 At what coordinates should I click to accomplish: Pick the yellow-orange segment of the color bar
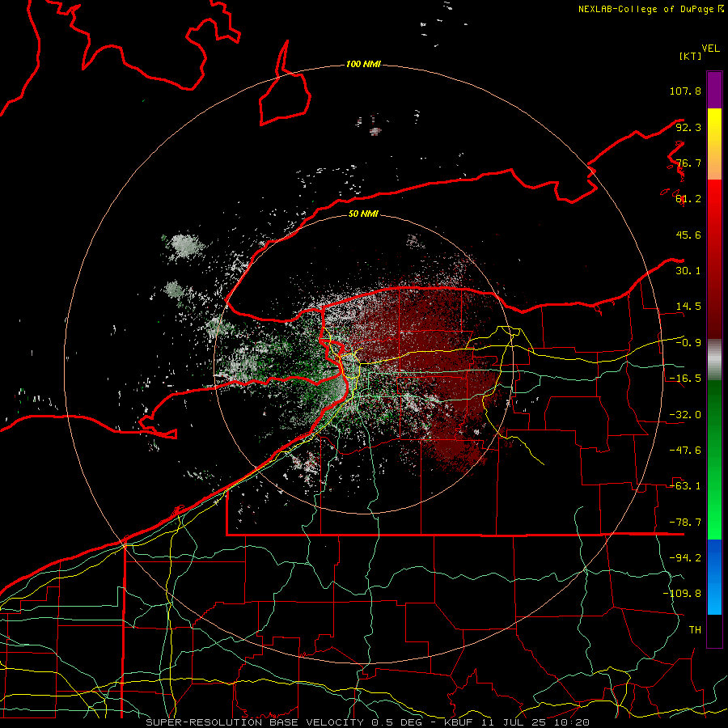(714, 144)
